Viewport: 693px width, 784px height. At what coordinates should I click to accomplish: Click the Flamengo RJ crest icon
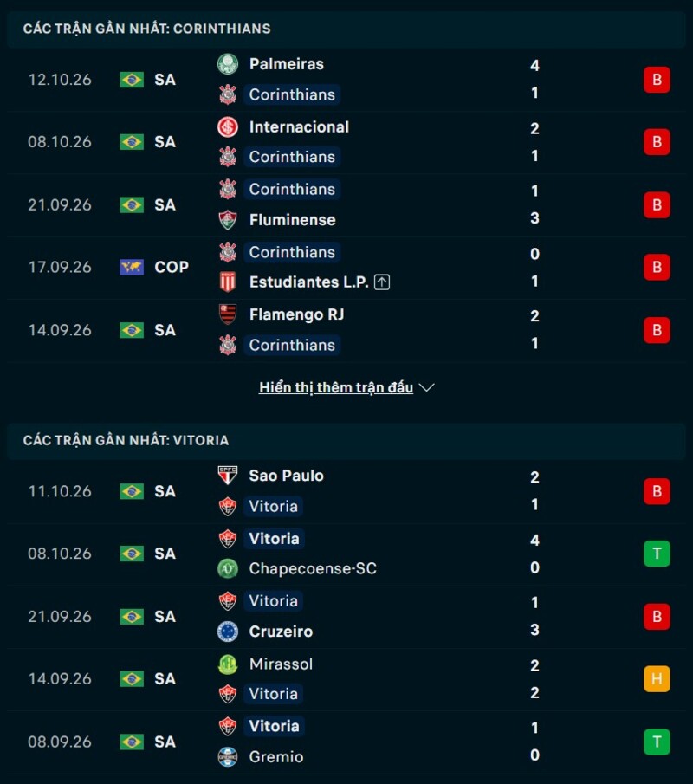pos(228,314)
